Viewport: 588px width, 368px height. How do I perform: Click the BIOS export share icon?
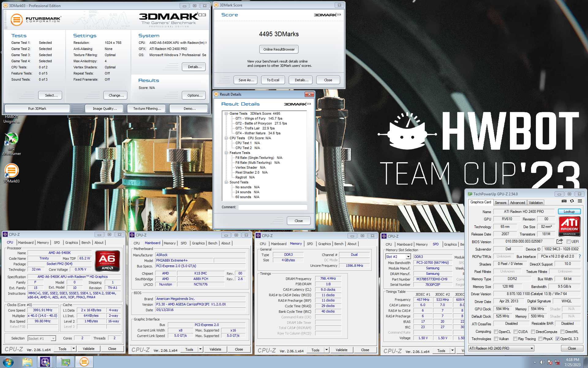click(559, 241)
